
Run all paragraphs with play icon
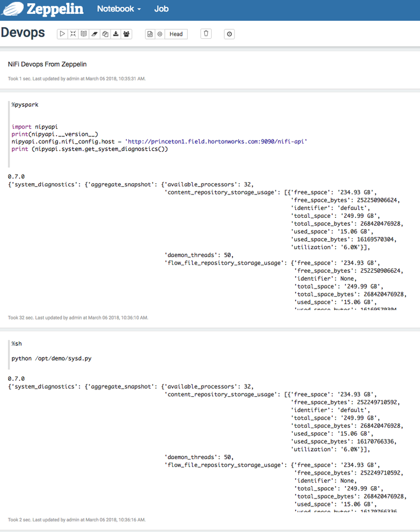[x=62, y=34]
